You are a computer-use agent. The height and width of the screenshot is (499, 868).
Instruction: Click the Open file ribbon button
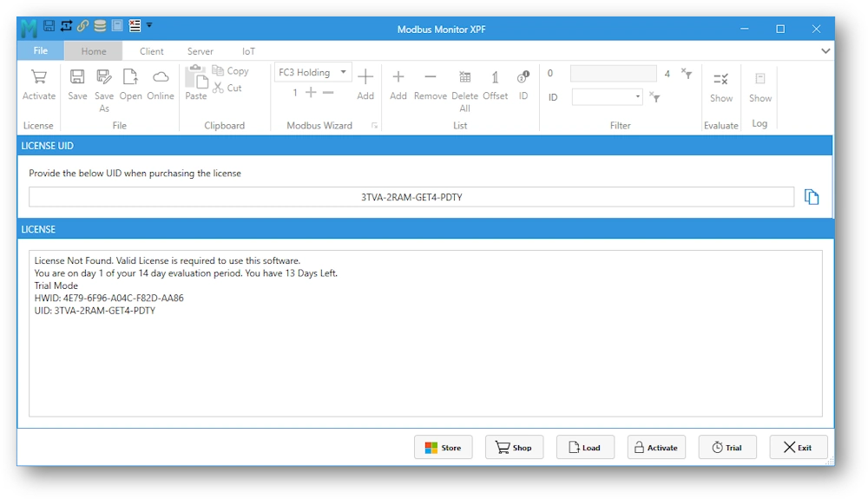(131, 85)
